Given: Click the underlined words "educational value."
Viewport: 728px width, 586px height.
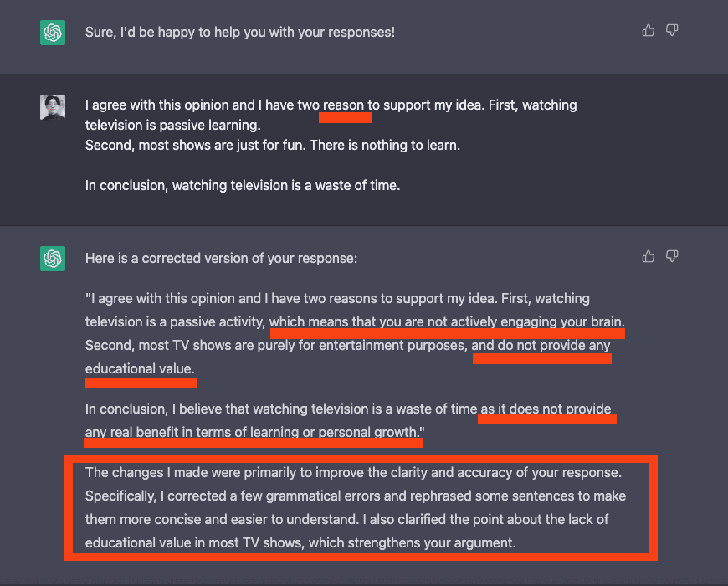Looking at the screenshot, I should (140, 368).
